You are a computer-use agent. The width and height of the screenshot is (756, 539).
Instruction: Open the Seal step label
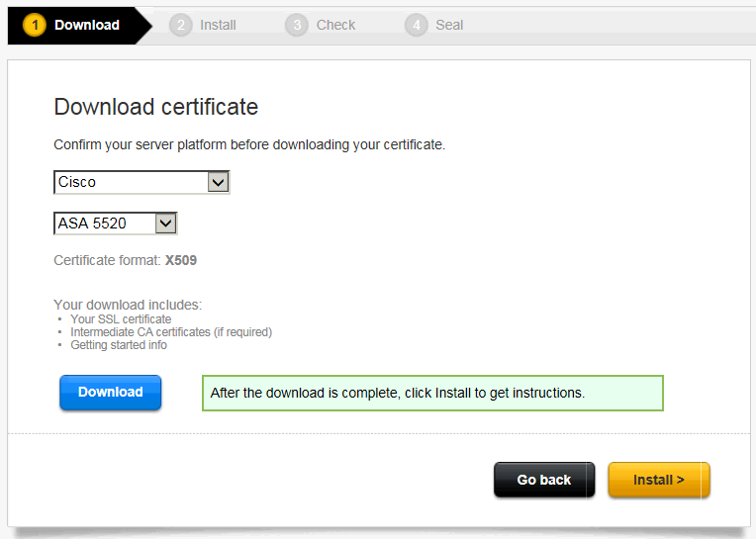tap(449, 25)
